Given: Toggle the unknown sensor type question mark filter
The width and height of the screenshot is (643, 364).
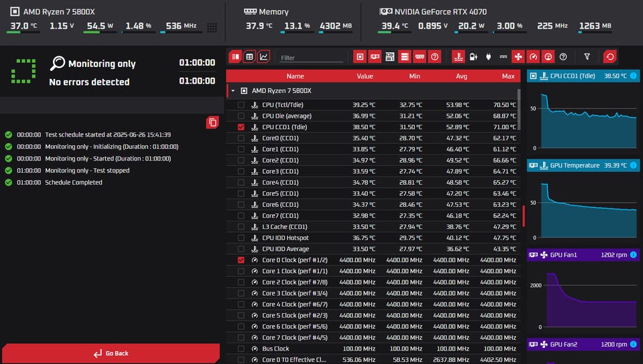Looking at the screenshot, I should click(x=563, y=57).
